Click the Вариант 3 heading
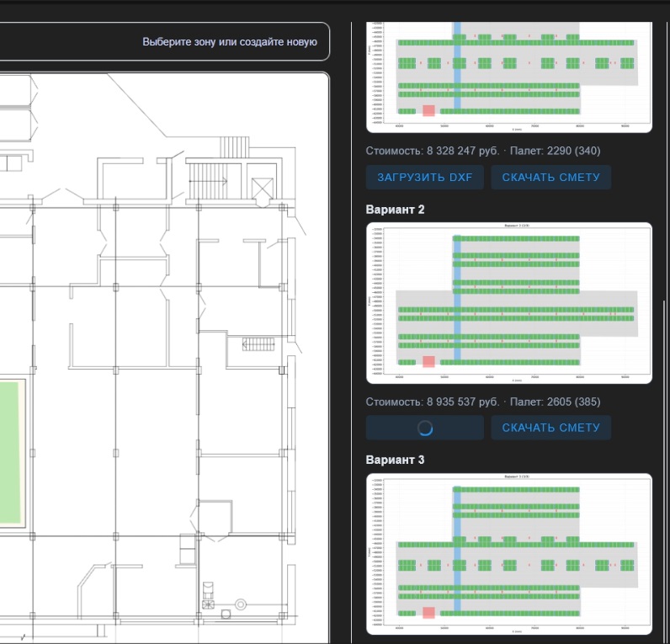Screen dimensions: 670x644 [396, 460]
